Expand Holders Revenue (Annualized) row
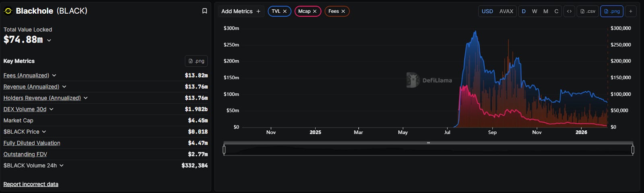This screenshot has height=193, width=644. pos(86,98)
